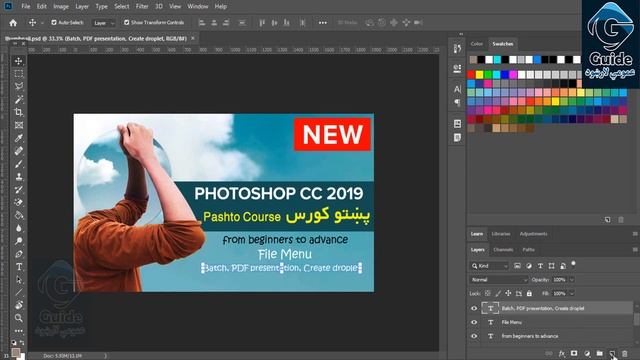Open the Edit Toolbar ellipsis in toolbox

(18, 331)
